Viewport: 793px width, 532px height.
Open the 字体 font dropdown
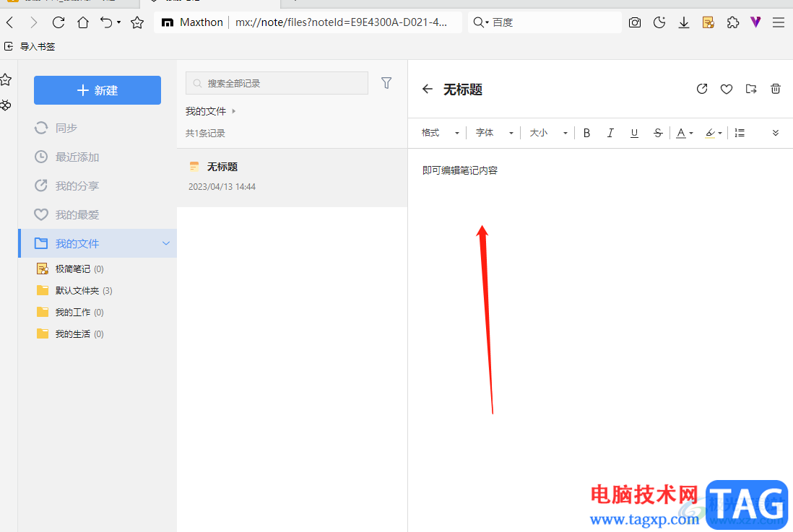[x=494, y=133]
